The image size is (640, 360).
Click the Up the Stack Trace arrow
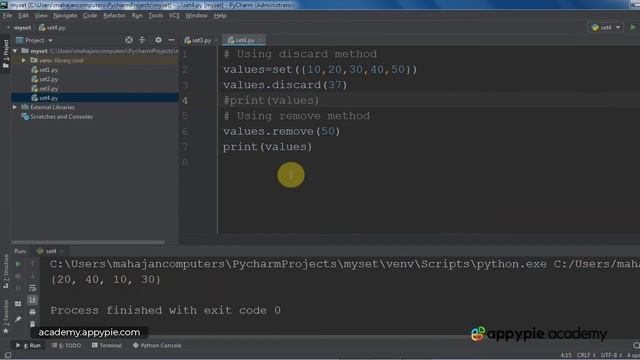point(33,264)
